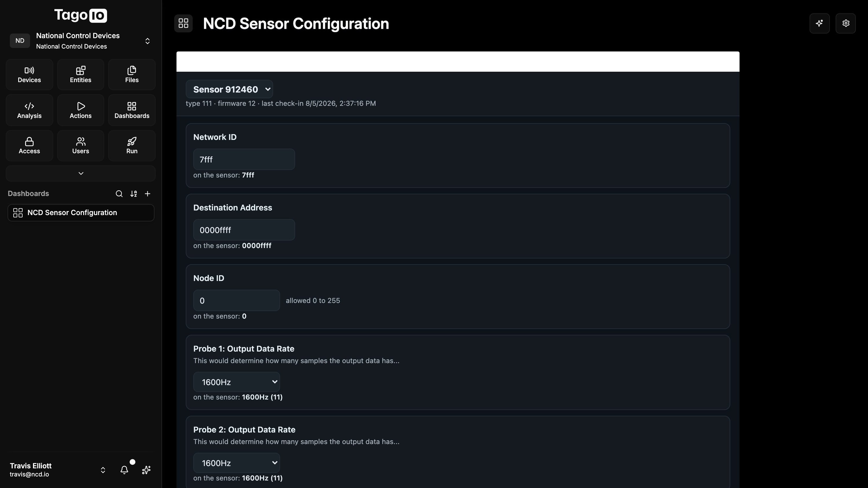Click the TagoIO logo
Viewport: 868px width, 488px height.
click(x=80, y=16)
